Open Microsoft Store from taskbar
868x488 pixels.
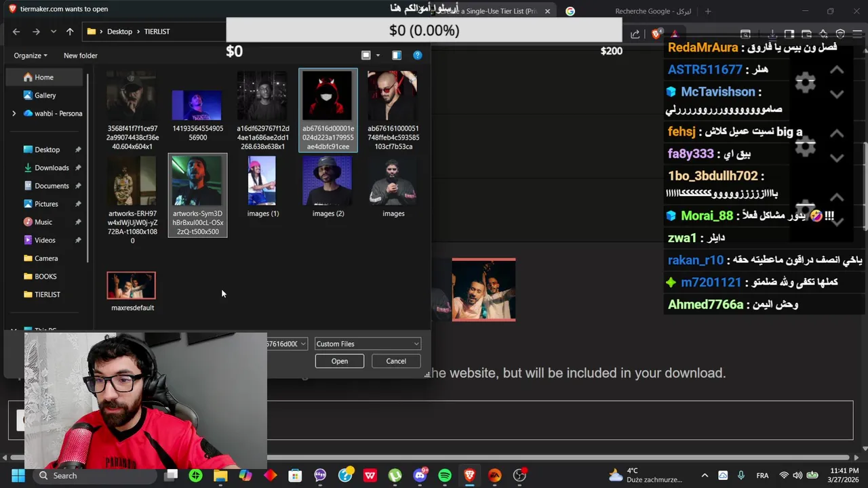[295, 476]
